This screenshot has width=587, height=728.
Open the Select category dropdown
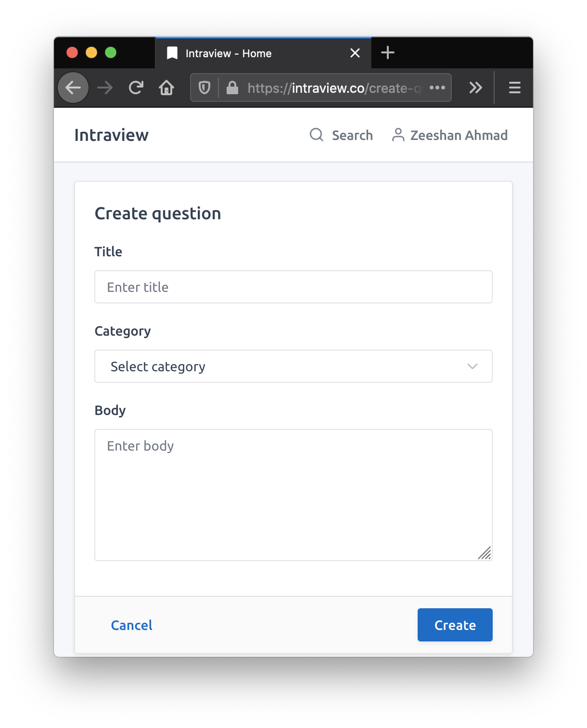[293, 366]
